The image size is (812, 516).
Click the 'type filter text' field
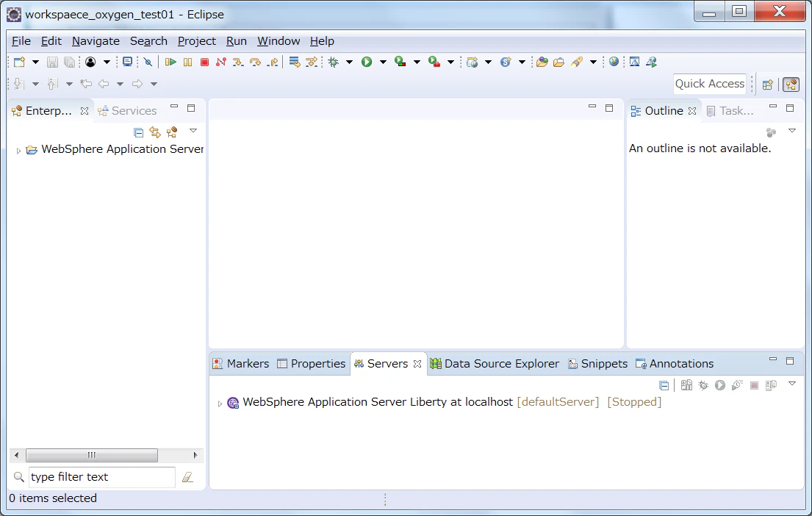101,477
